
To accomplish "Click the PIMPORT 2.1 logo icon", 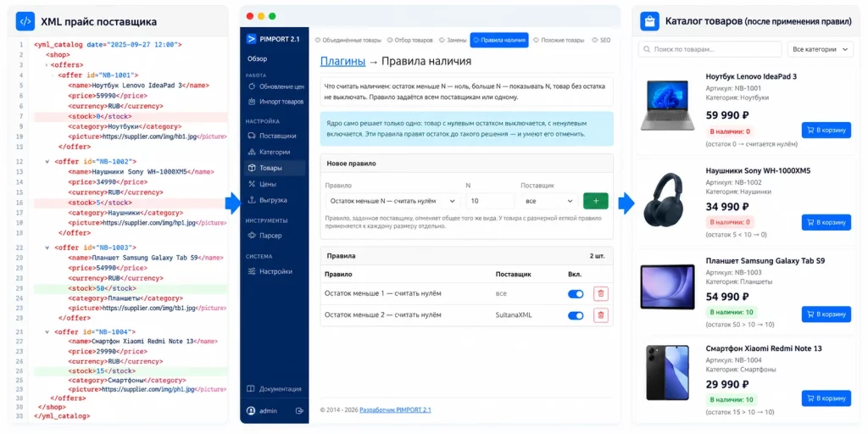I will click(251, 39).
